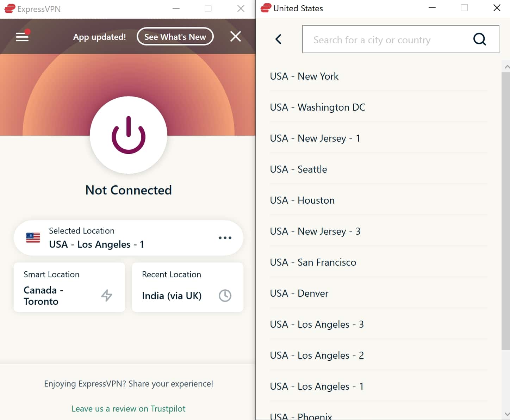
Task: Focus the Search for a city or country field
Action: 400,39
